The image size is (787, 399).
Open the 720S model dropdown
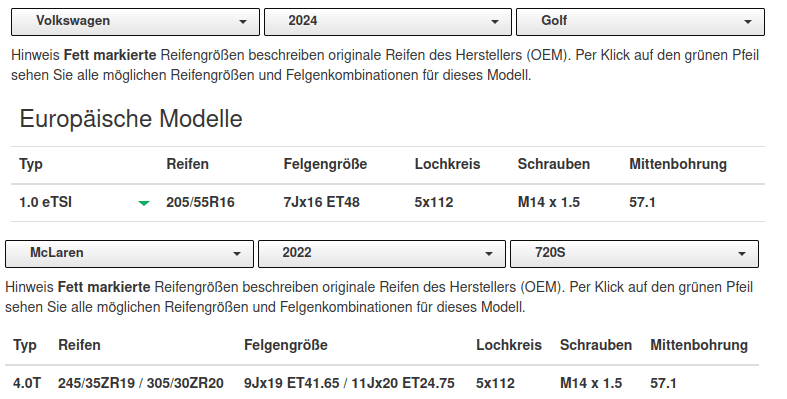(x=634, y=253)
